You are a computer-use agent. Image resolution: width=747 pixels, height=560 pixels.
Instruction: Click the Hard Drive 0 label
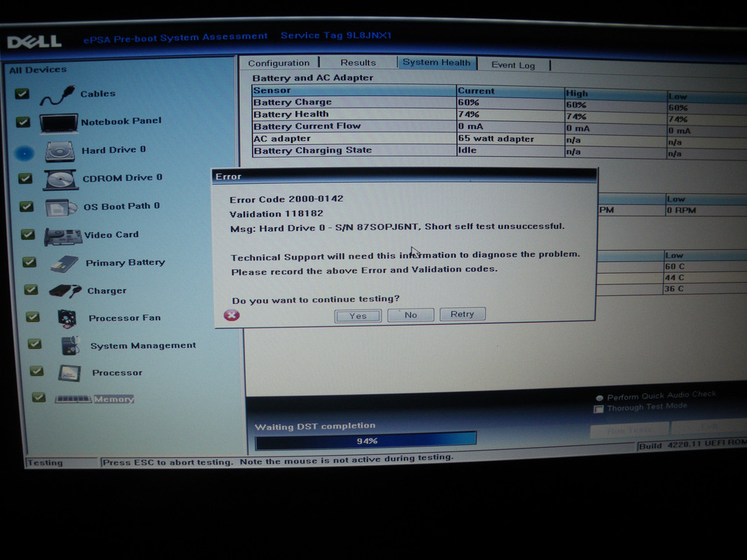[113, 150]
